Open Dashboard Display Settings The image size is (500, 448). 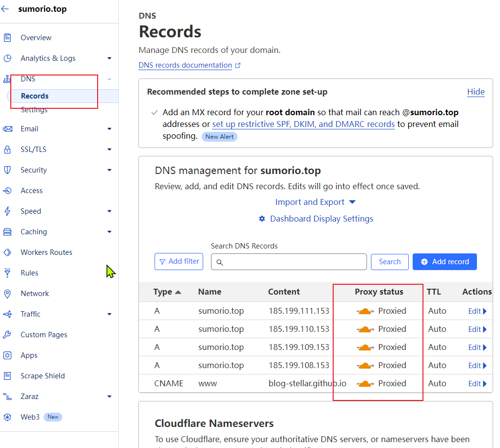pos(321,219)
